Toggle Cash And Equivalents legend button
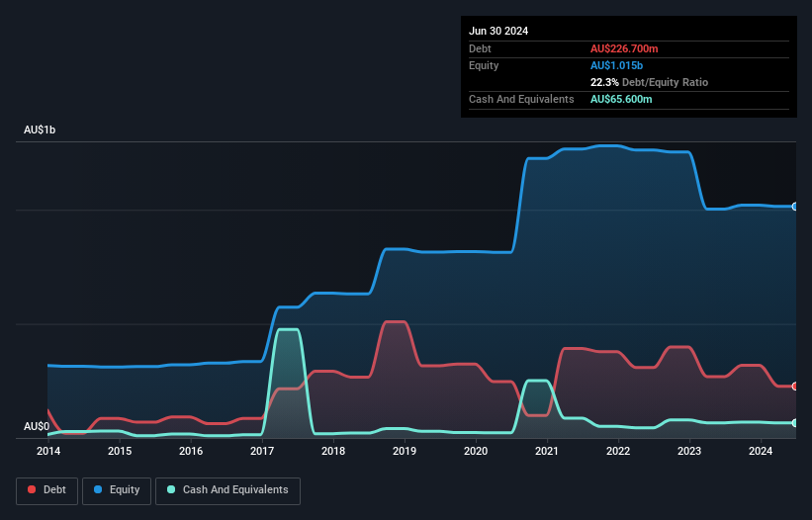The width and height of the screenshot is (812, 520). click(x=227, y=490)
